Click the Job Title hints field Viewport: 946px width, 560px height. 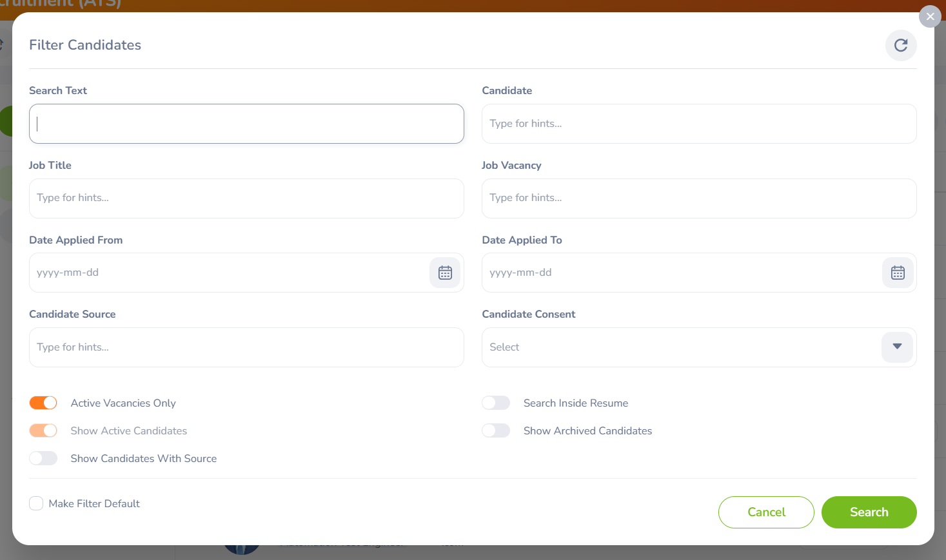[246, 198]
